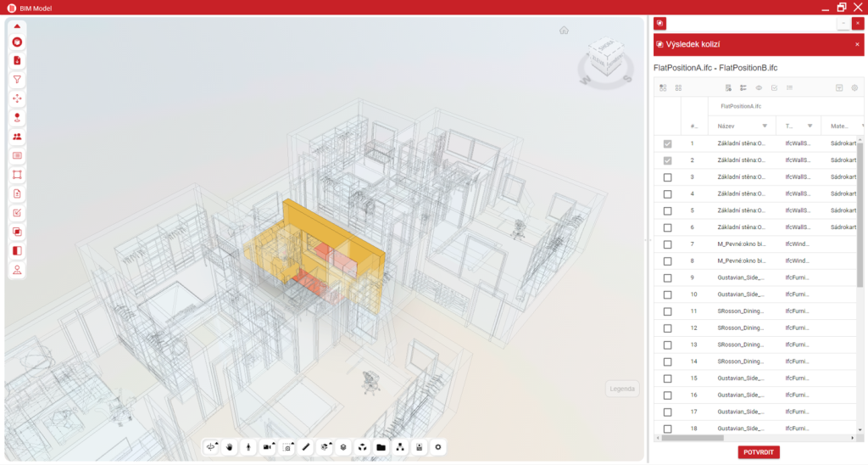Select the pan hand tool

[x=230, y=447]
